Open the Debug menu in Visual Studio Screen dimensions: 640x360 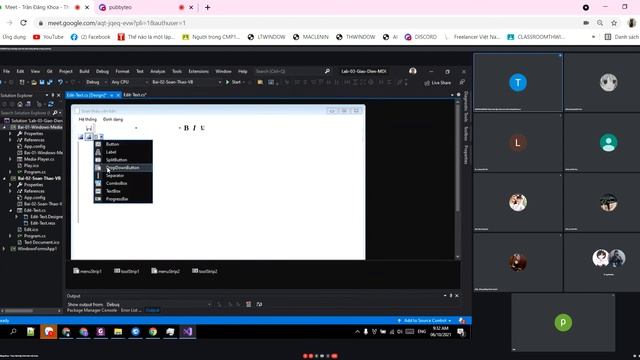click(102, 71)
